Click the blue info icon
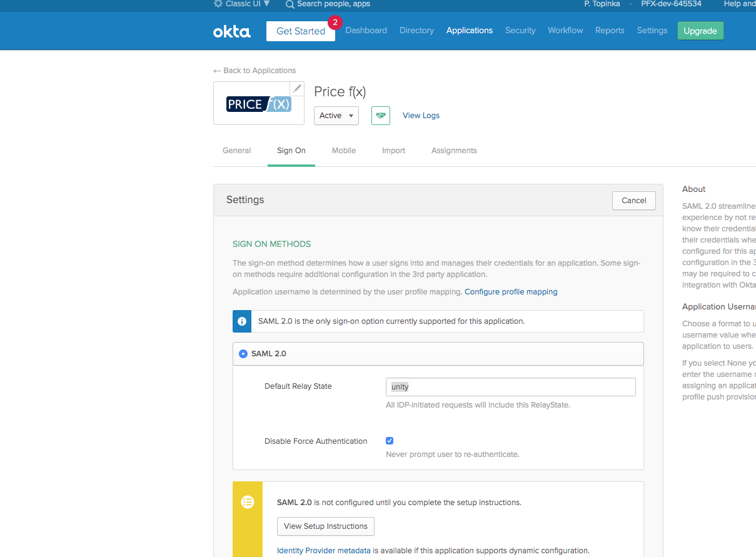The height and width of the screenshot is (557, 756). (x=242, y=321)
